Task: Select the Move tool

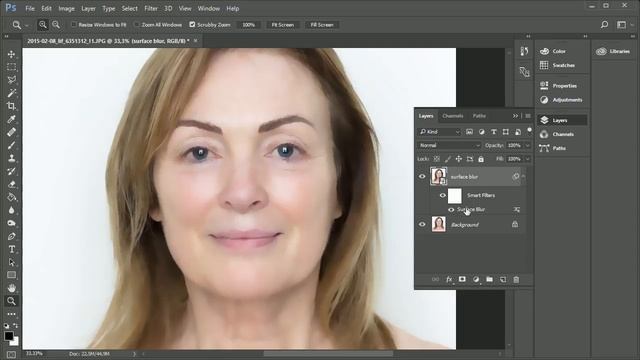Action: point(11,54)
